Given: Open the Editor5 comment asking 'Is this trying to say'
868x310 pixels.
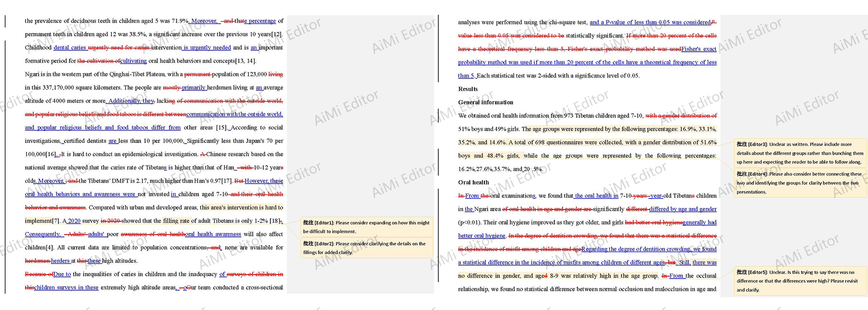Looking at the screenshot, I should pos(800,281).
